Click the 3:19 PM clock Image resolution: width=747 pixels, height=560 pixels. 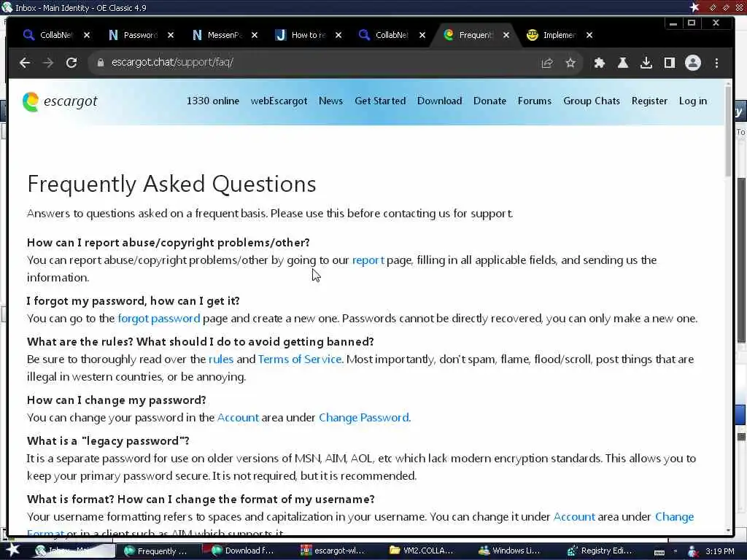pyautogui.click(x=720, y=551)
